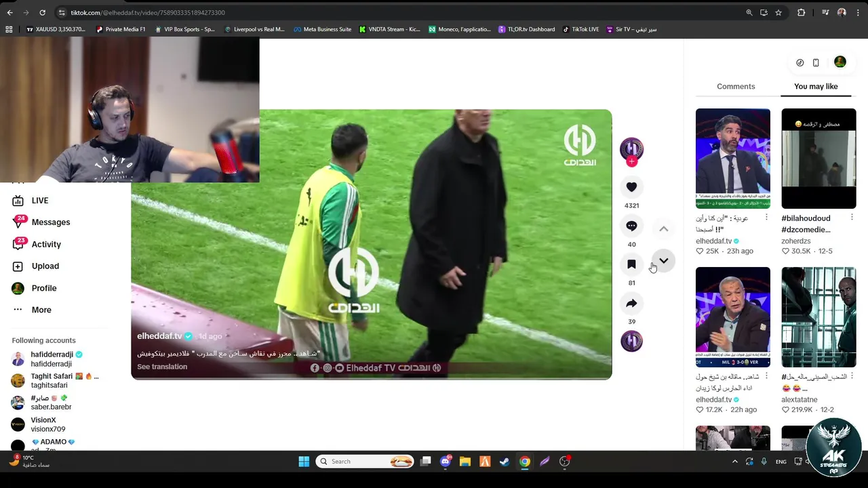This screenshot has height=488, width=868.
Task: Open the weather widget showing 10°C
Action: pos(28,462)
